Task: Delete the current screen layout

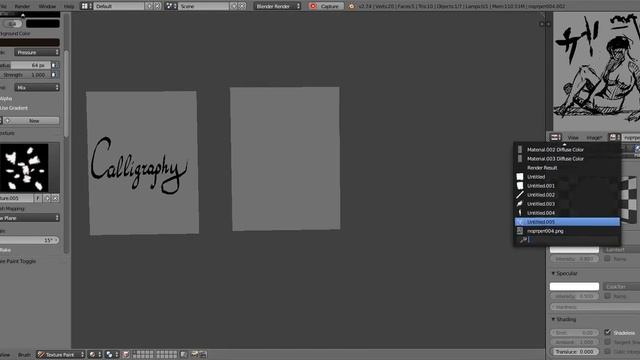Action: pyautogui.click(x=158, y=6)
